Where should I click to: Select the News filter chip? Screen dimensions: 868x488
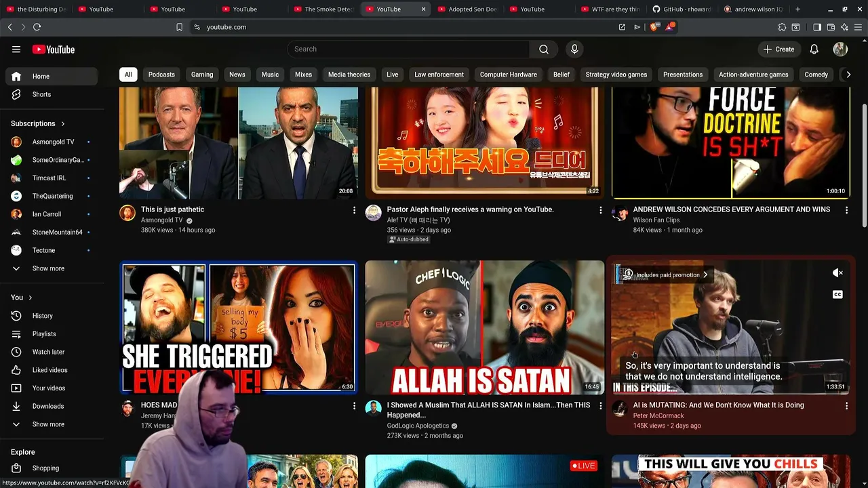237,75
